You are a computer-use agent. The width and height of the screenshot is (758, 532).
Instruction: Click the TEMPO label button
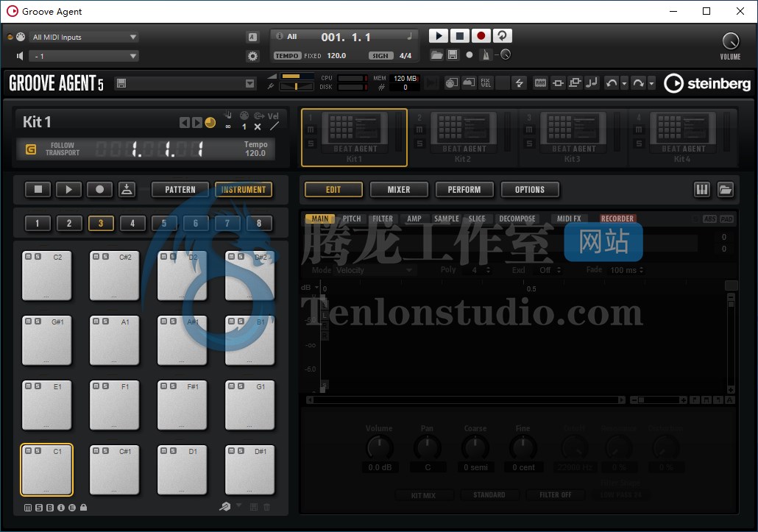click(x=287, y=56)
